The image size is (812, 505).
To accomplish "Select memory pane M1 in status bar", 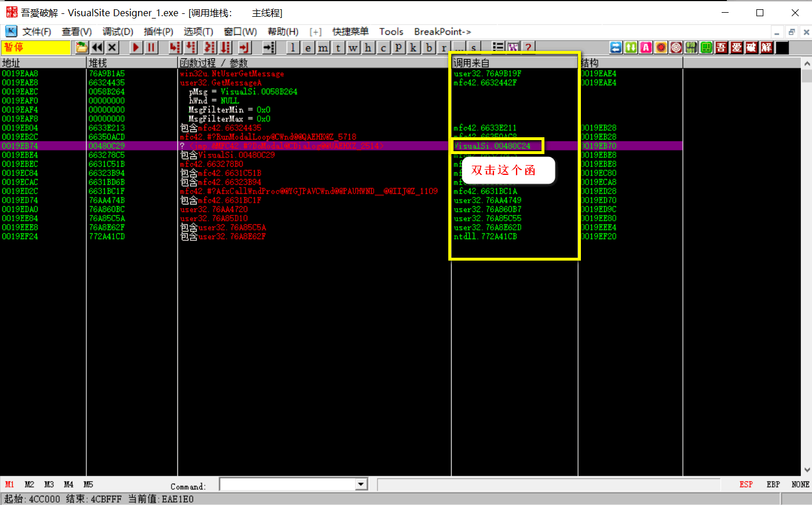I will coord(9,484).
